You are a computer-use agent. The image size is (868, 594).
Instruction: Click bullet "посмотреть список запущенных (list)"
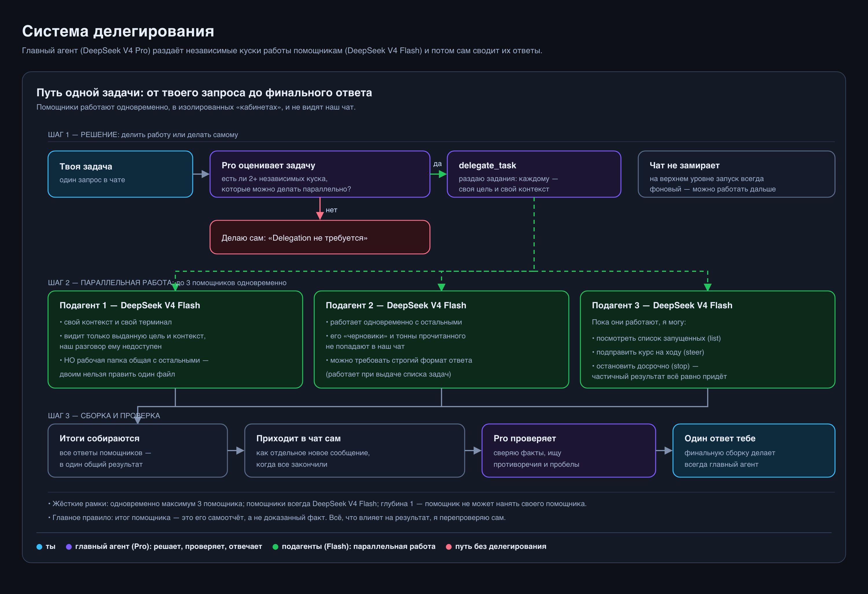(656, 338)
